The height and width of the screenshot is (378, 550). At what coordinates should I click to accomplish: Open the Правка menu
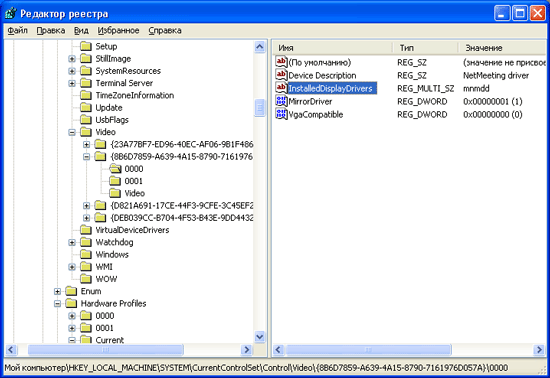pos(51,31)
